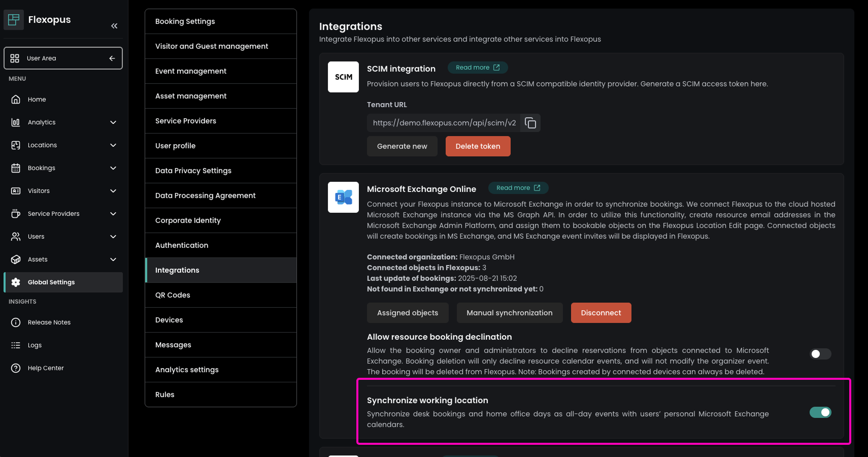Disable Synchronize working location toggle

tap(820, 412)
